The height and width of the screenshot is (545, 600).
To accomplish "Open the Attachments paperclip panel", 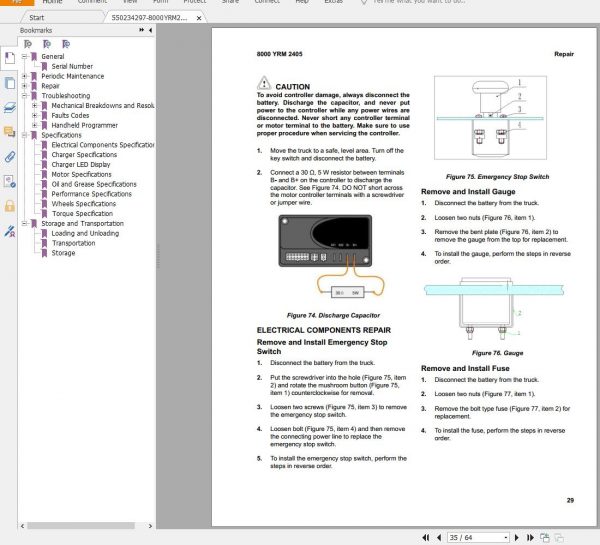I will click(x=9, y=156).
